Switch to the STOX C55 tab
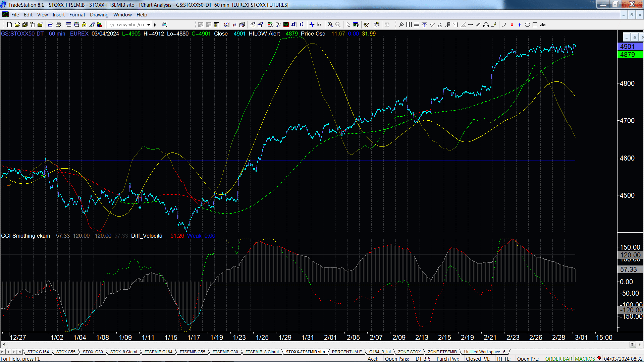 pos(66,352)
